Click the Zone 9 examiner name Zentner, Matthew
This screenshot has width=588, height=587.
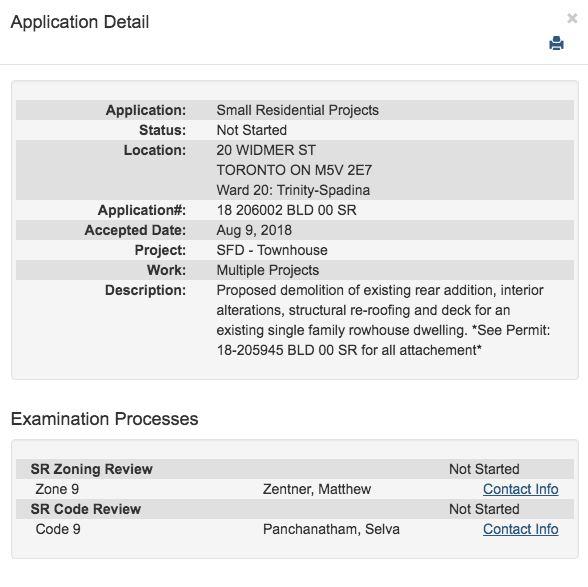(x=317, y=489)
